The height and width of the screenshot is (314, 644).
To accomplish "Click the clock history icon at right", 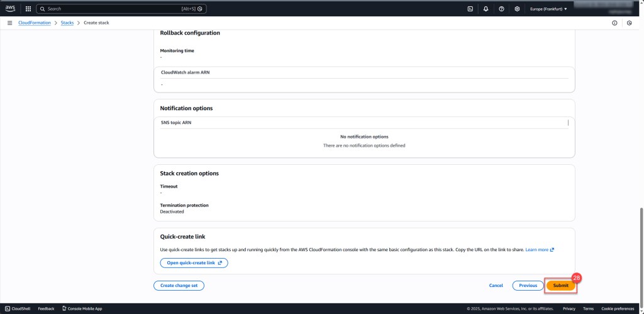I will (630, 23).
